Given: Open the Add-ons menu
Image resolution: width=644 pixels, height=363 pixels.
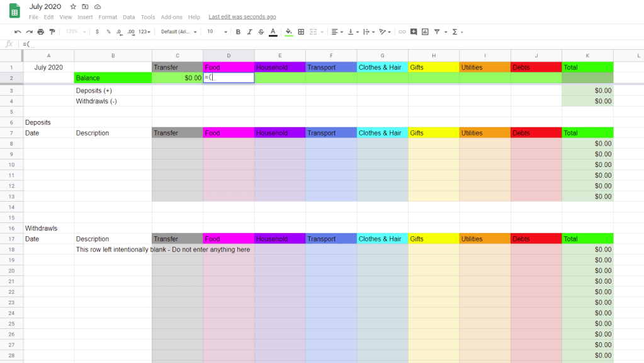Looking at the screenshot, I should 171,17.
